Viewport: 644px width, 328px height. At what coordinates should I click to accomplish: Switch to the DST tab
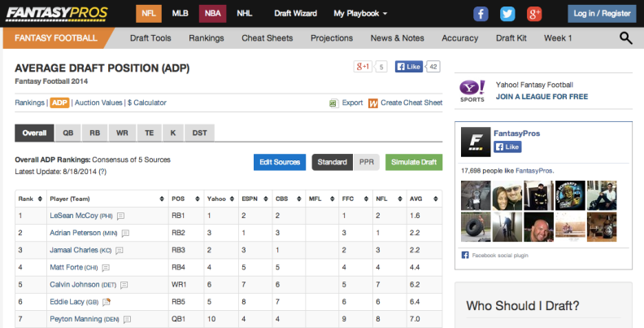point(199,133)
